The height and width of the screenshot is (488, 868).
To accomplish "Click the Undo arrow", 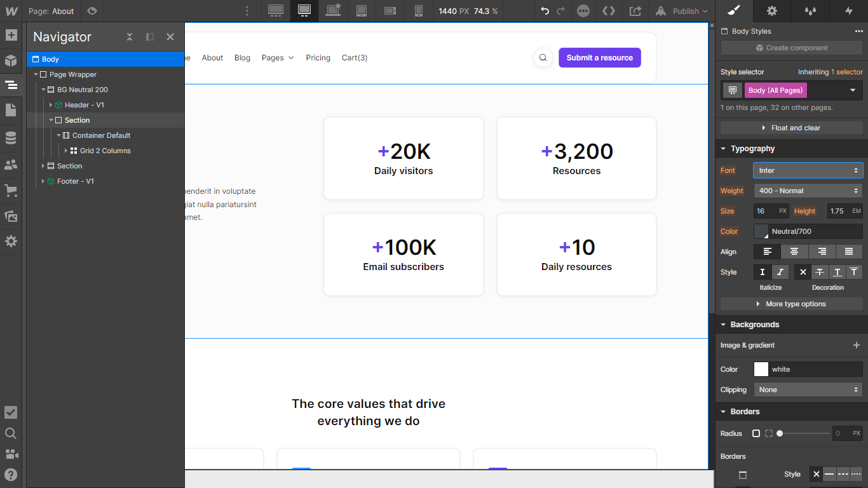I will 545,11.
